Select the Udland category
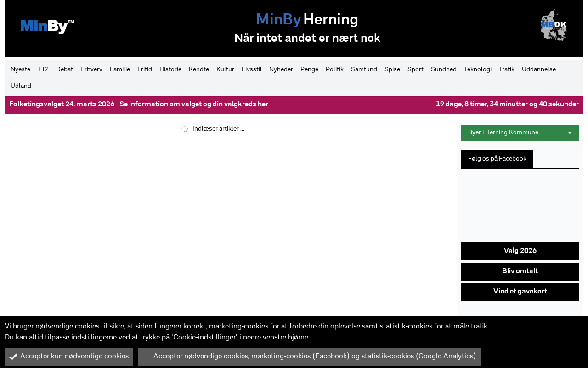588x368 pixels. click(x=21, y=86)
